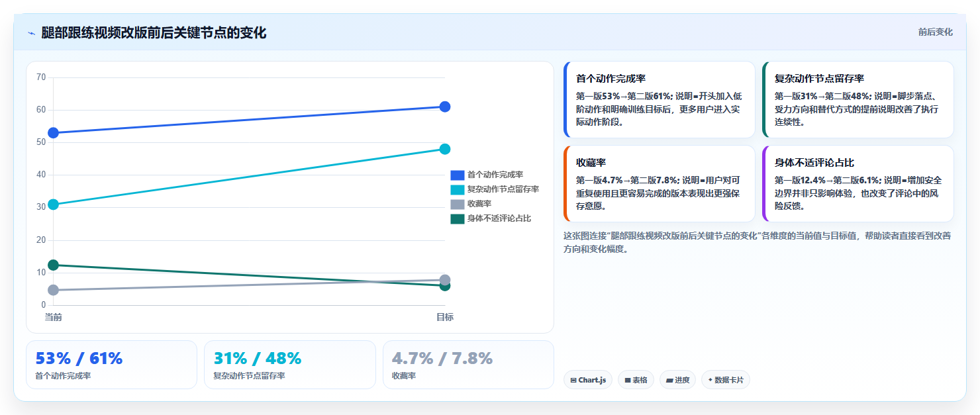Toggle 身体不适评论占比 green legend swatch
The width and height of the screenshot is (980, 415).
coord(458,218)
